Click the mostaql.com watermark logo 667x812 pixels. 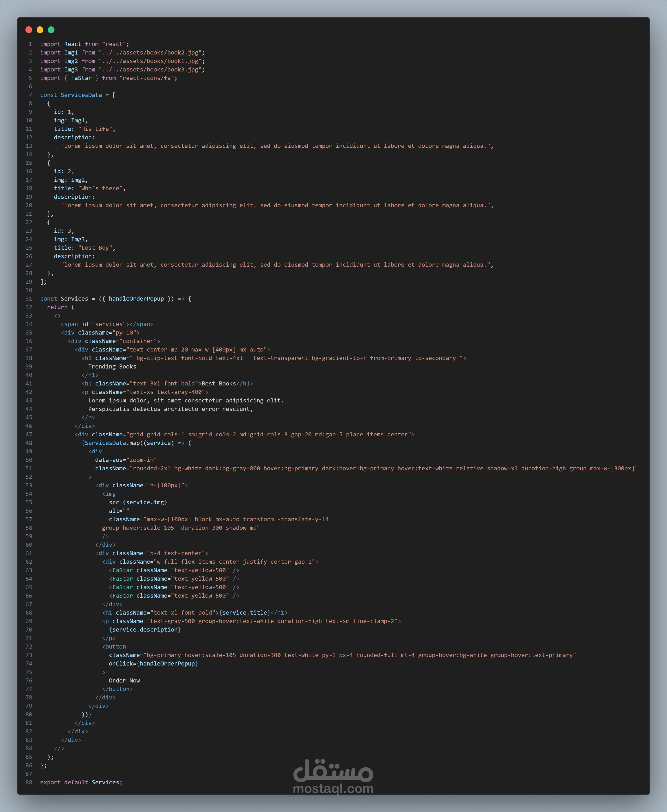[333, 776]
